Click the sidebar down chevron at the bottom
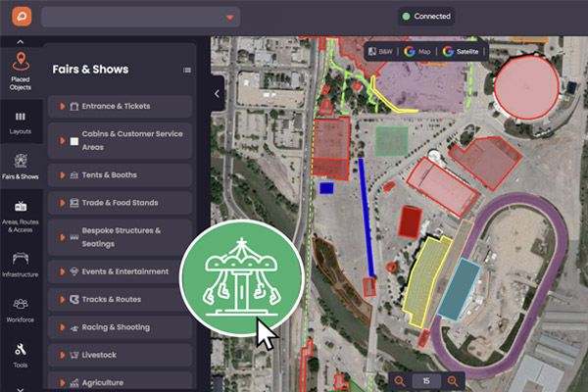Image resolution: width=588 pixels, height=392 pixels. (x=21, y=389)
